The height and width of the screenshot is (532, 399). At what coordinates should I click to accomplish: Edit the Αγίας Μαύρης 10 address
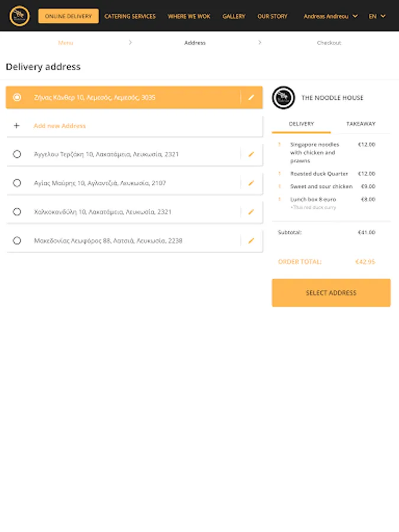[x=251, y=183]
